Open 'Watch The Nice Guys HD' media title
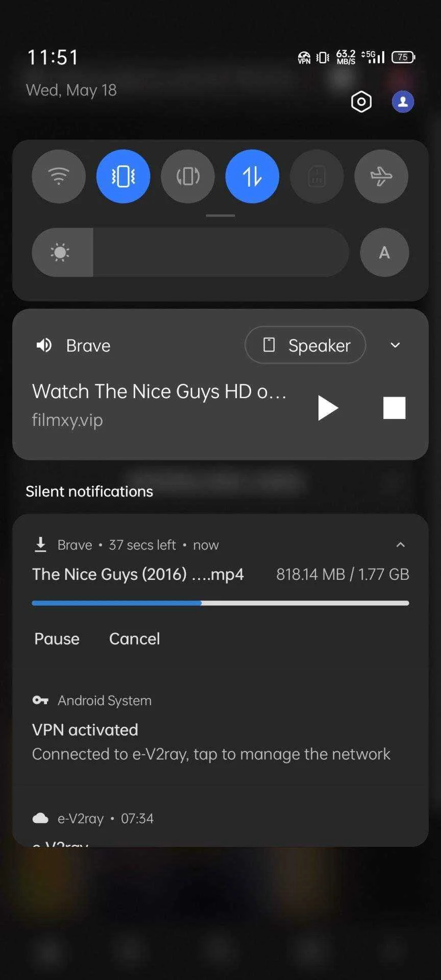This screenshot has width=441, height=980. click(159, 391)
